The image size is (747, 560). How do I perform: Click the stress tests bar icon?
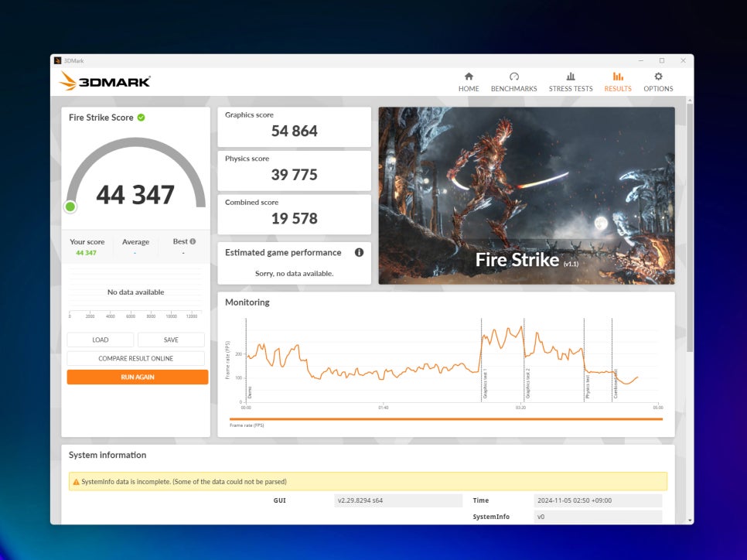(x=571, y=77)
